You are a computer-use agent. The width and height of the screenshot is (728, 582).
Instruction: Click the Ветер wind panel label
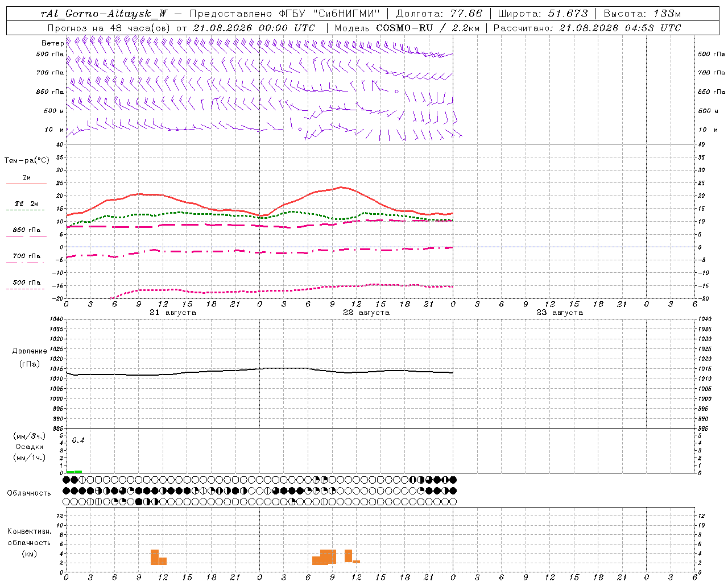(x=53, y=43)
